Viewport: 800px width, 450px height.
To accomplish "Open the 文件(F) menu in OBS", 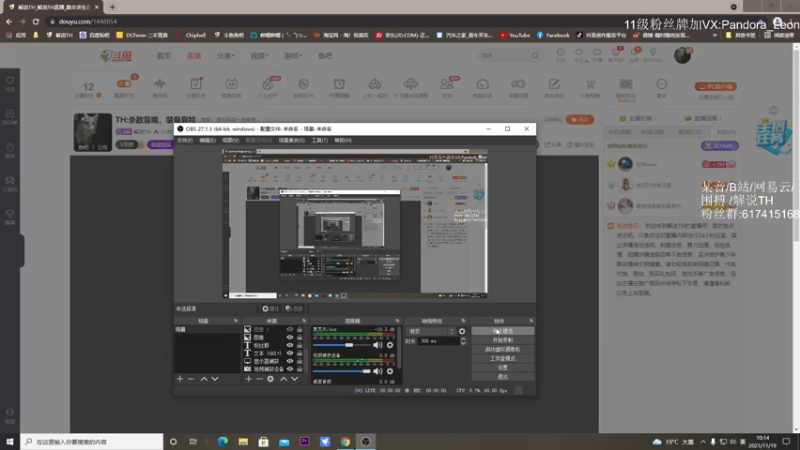I will coord(185,140).
